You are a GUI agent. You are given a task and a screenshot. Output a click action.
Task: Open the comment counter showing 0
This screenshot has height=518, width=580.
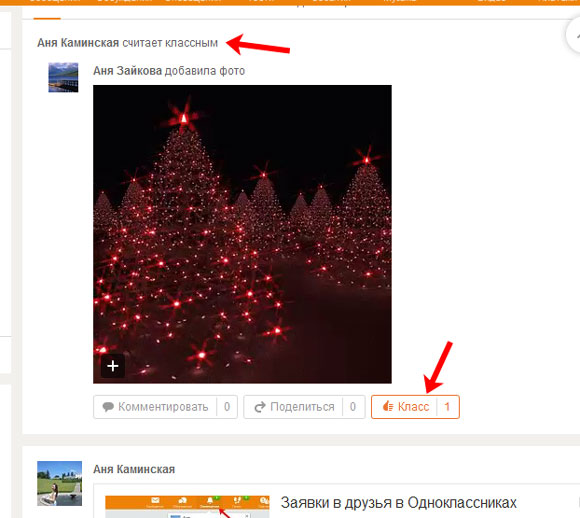[227, 407]
